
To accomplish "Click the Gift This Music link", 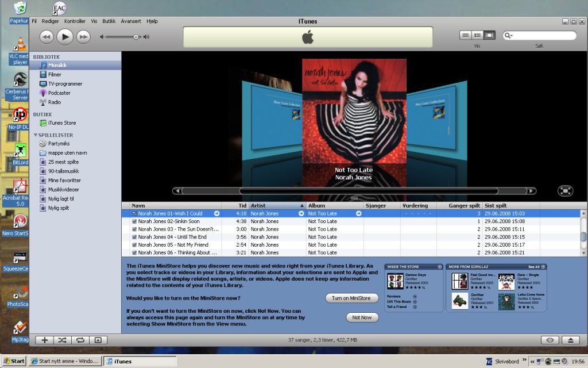I will [x=401, y=301].
